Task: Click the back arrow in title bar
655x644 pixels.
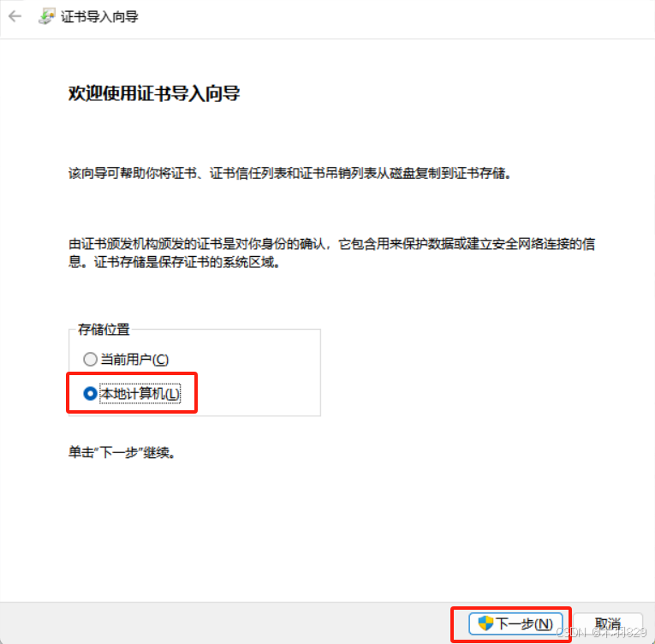Action: point(15,17)
